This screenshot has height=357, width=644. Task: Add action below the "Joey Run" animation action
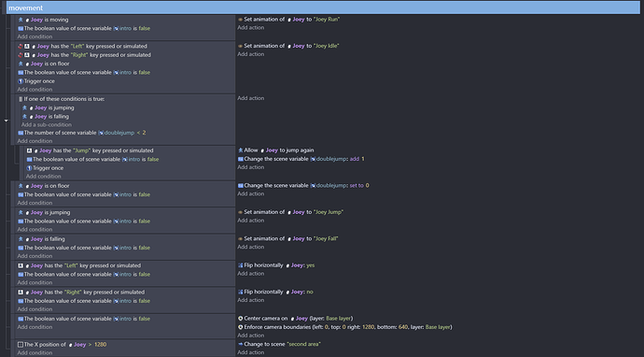tap(250, 27)
